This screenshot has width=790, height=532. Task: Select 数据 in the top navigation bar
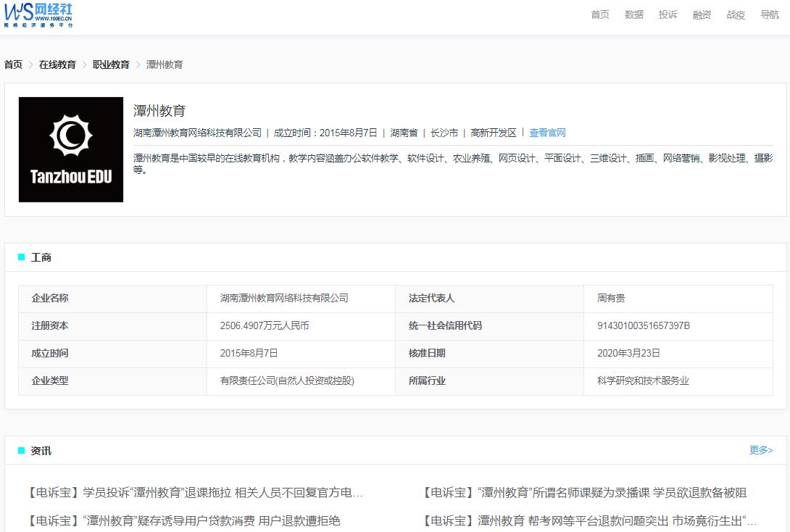[x=633, y=14]
